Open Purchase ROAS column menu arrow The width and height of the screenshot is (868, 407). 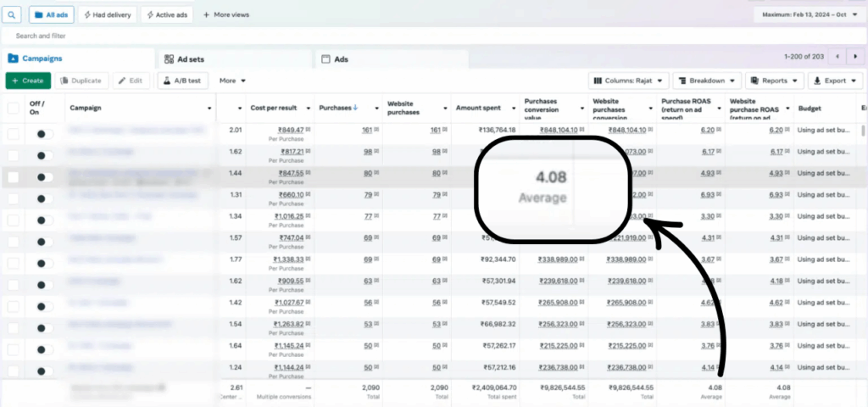click(x=719, y=109)
